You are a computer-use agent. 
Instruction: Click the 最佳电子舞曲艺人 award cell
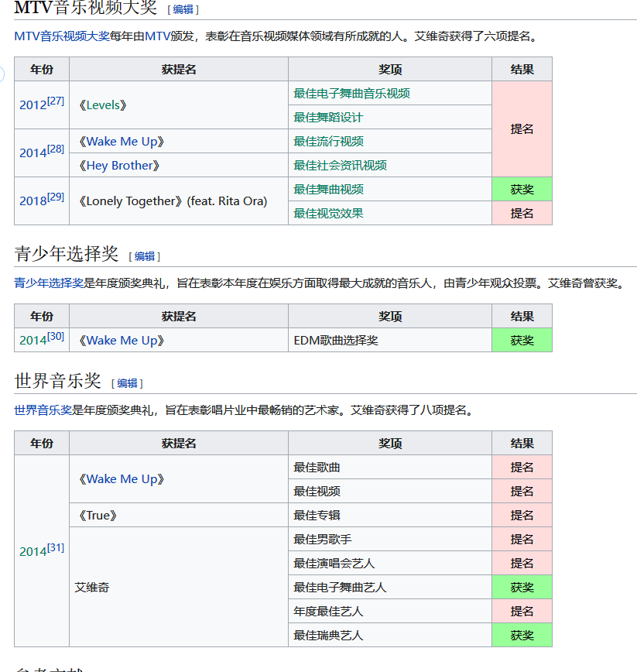pyautogui.click(x=390, y=587)
